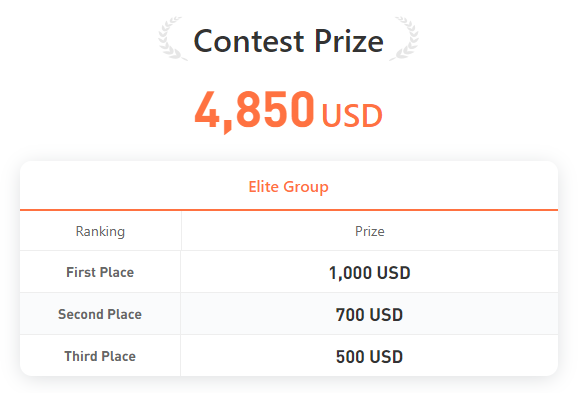Click the orange USD currency label
584x393 pixels.
352,116
